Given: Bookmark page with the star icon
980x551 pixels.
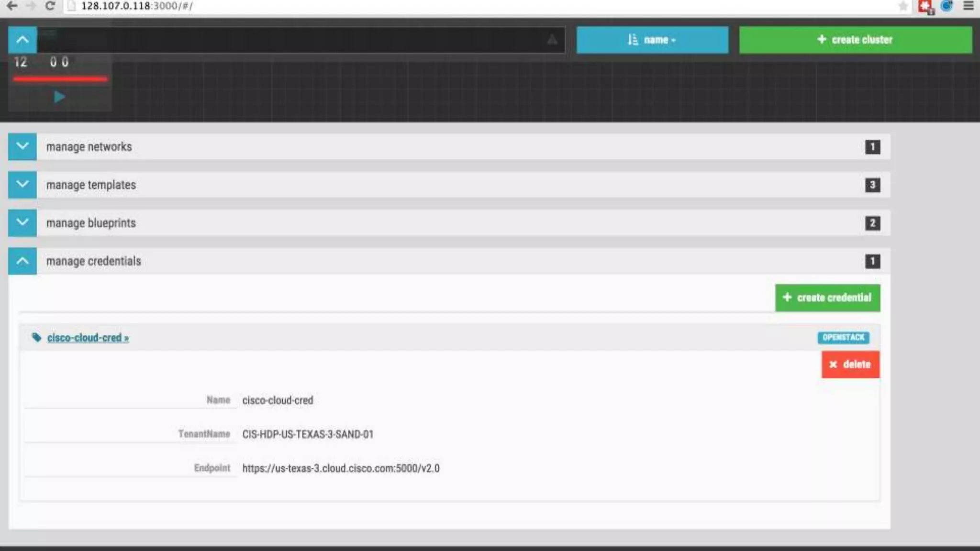Looking at the screenshot, I should click(903, 6).
